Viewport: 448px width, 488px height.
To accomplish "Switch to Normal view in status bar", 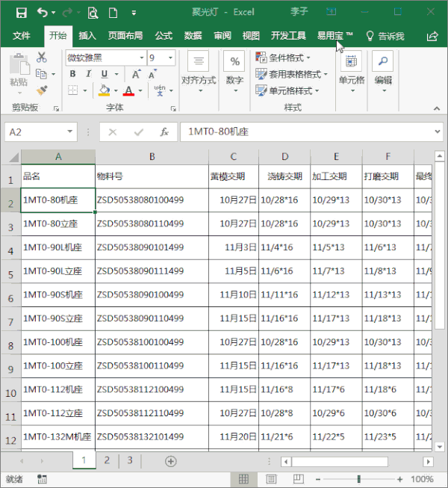I will [243, 479].
